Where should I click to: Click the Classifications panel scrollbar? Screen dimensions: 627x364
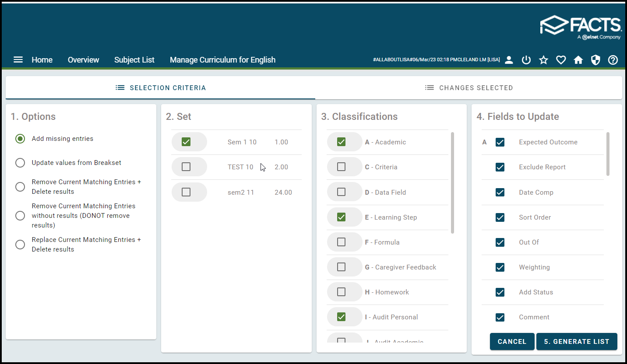click(x=452, y=182)
